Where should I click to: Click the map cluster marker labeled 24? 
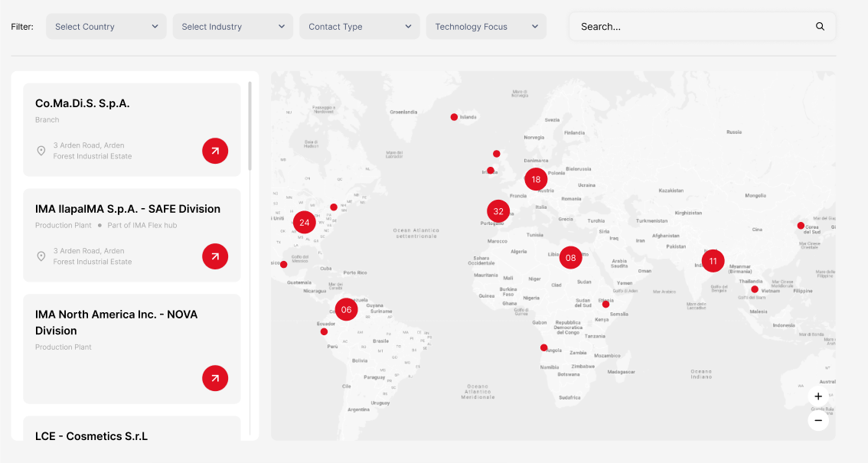[x=304, y=223]
